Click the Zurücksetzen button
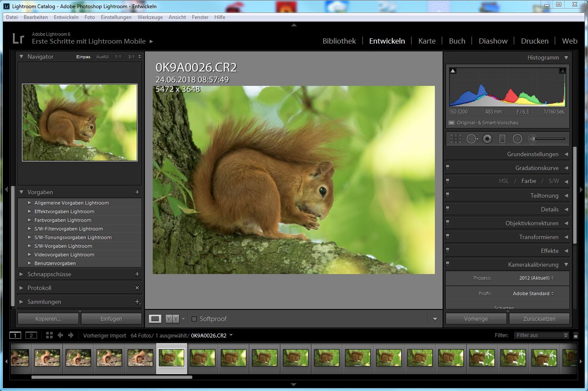The height and width of the screenshot is (391, 588). (x=539, y=319)
